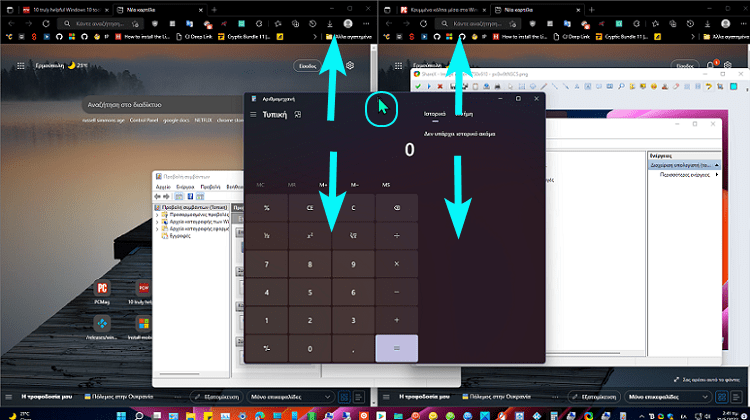750x420 pixels.
Task: Click the 1/x reciprocal key in Calculator
Action: (266, 236)
